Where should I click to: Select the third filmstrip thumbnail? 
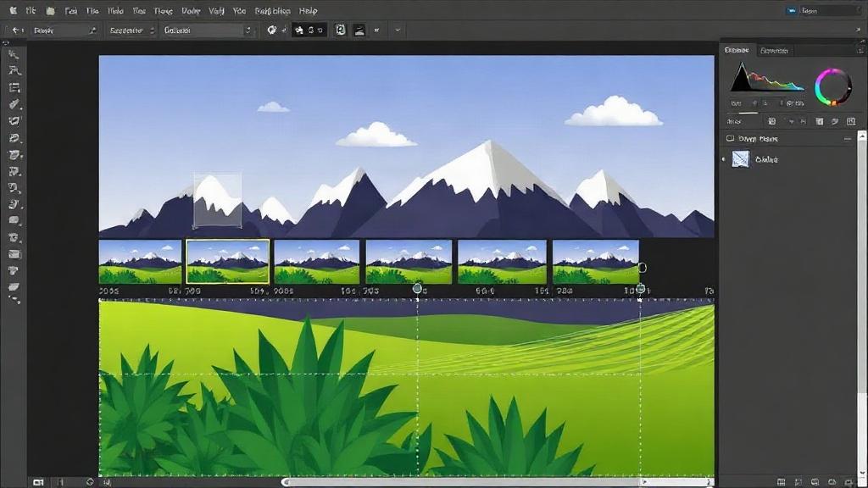pyautogui.click(x=317, y=262)
